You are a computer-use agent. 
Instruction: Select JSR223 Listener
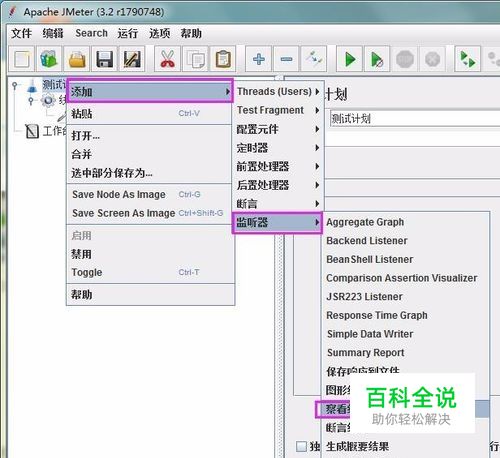405,297
